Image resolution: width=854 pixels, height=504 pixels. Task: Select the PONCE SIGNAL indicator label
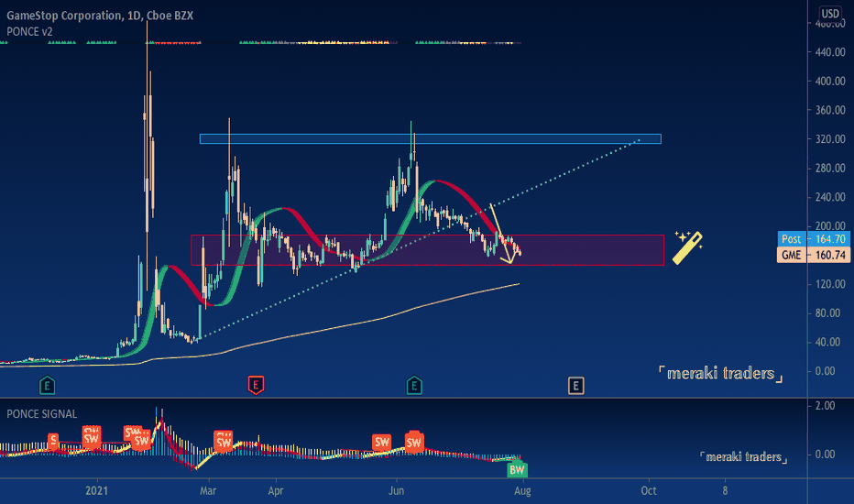point(42,413)
